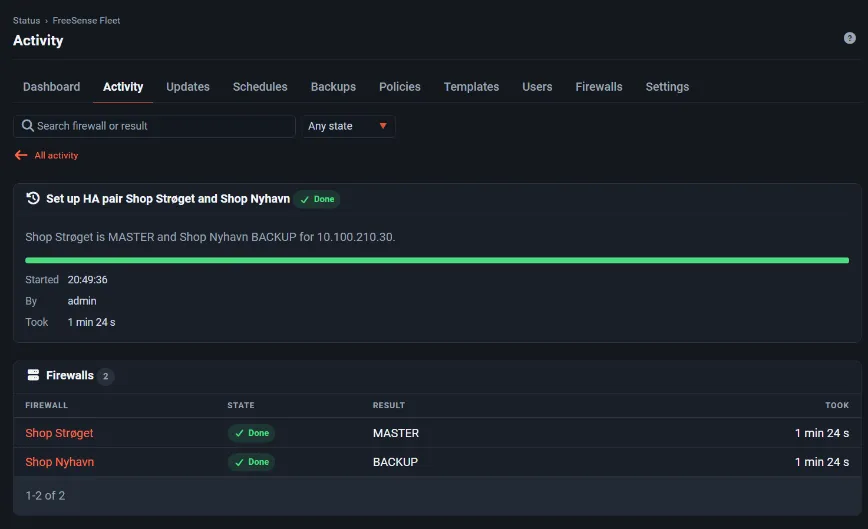Image resolution: width=868 pixels, height=529 pixels.
Task: Open the Firewalls tab
Action: [x=598, y=87]
